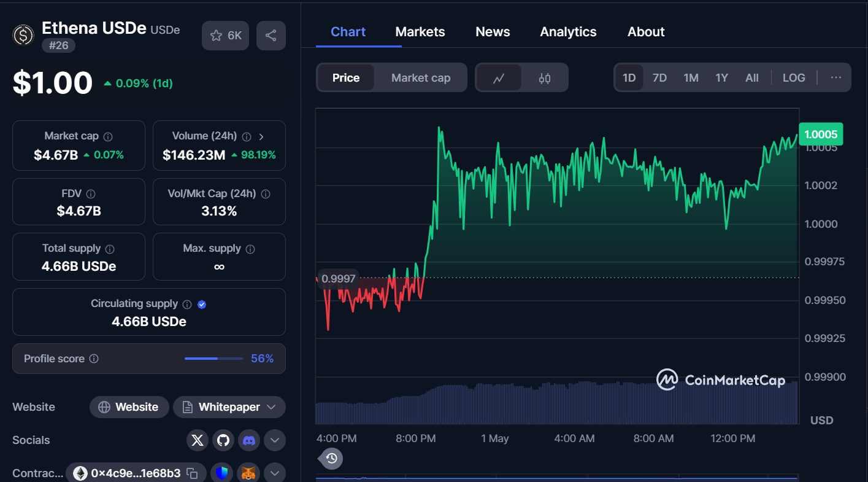This screenshot has width=868, height=482.
Task: Click the Ethena USDe coin logo
Action: [23, 35]
